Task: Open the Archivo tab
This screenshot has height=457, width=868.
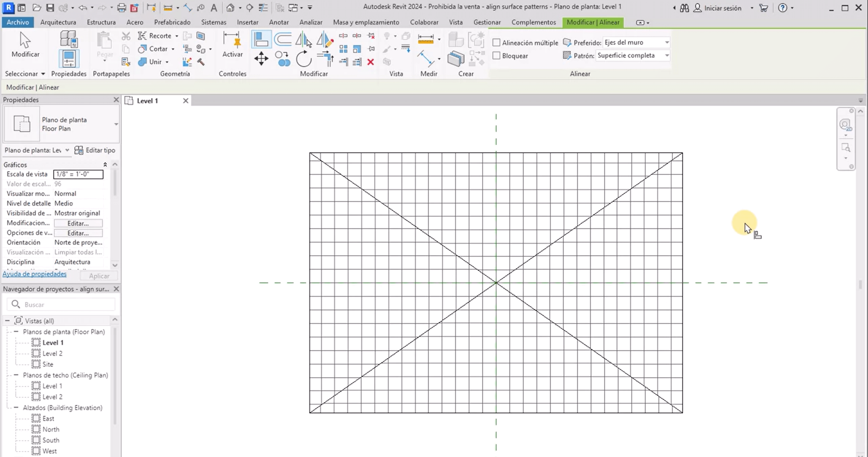Action: coord(18,22)
